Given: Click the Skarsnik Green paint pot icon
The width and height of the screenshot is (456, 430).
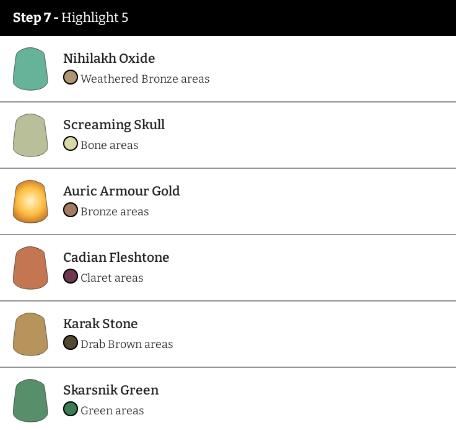Looking at the screenshot, I should pos(30,400).
